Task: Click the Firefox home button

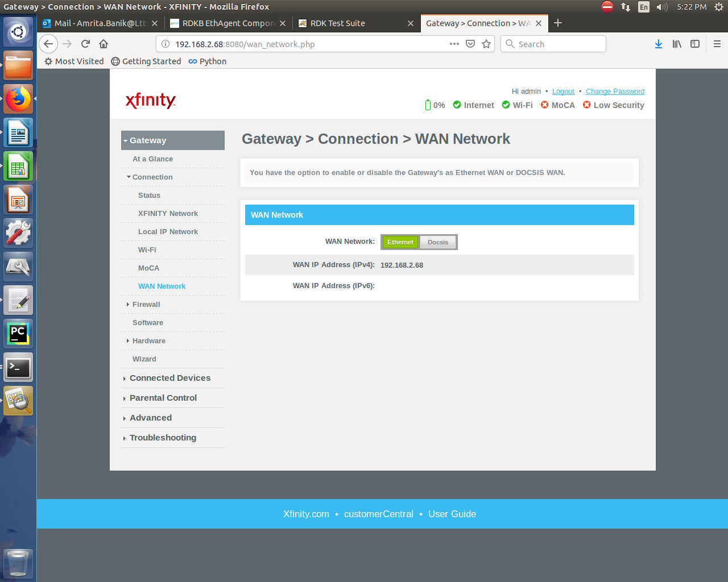Action: (x=104, y=44)
